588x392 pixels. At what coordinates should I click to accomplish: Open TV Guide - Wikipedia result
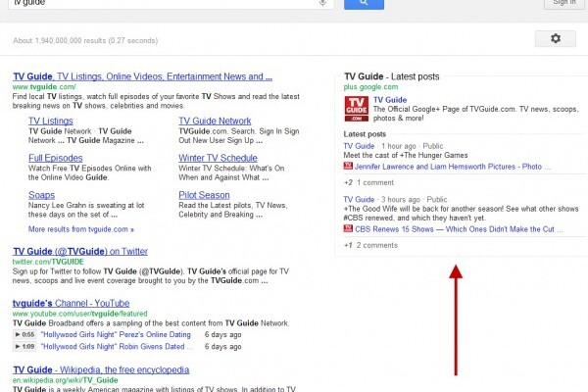tap(101, 369)
